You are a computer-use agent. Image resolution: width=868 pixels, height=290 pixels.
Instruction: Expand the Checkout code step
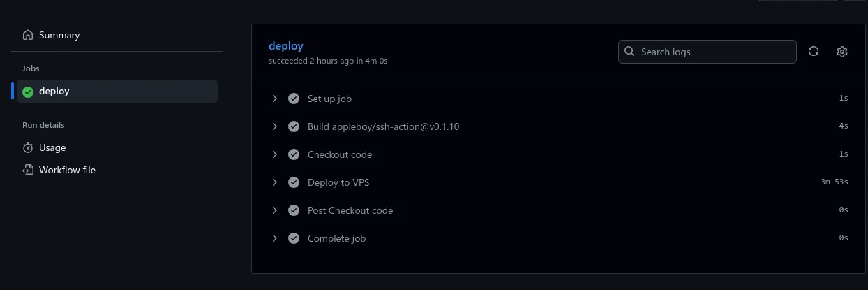pyautogui.click(x=275, y=154)
